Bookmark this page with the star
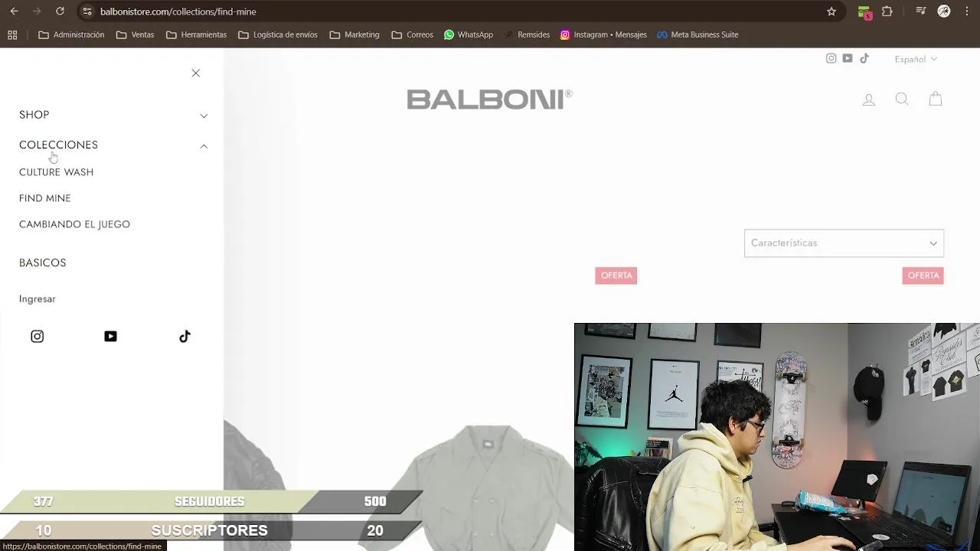The image size is (980, 551). (x=831, y=11)
